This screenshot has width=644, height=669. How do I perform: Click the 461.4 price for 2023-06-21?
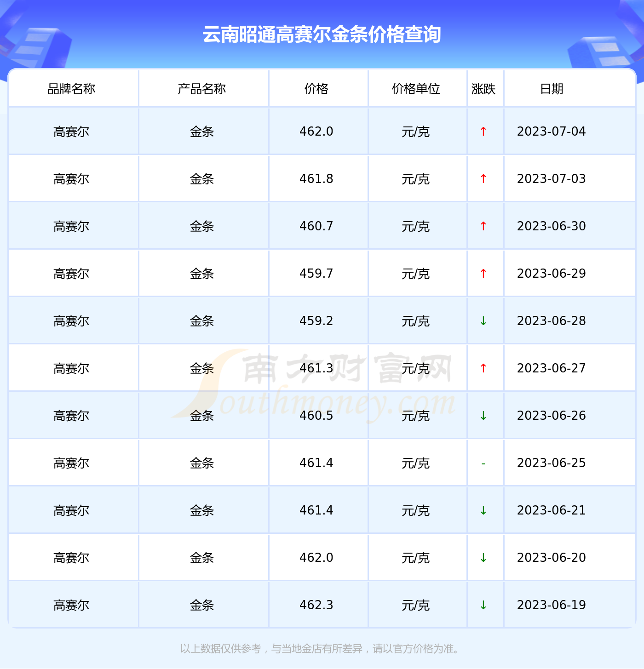pyautogui.click(x=316, y=510)
